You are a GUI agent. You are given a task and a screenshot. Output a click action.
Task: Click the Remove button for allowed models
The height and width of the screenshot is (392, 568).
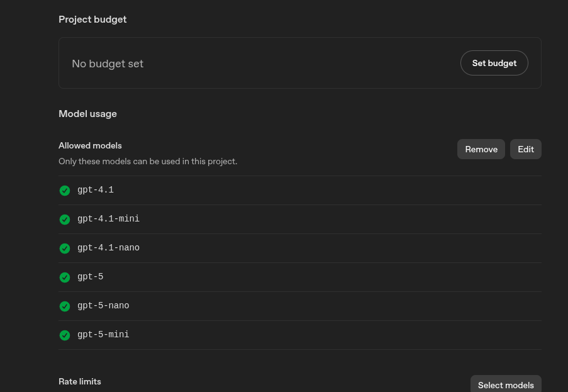click(x=481, y=149)
